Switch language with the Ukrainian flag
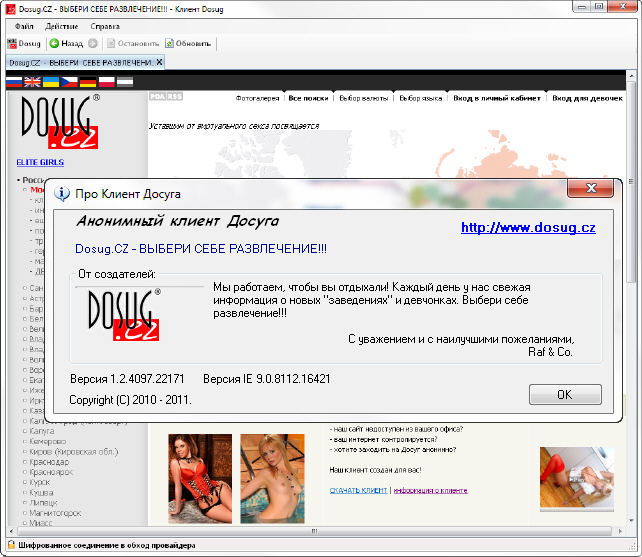This screenshot has width=642, height=557. click(x=51, y=82)
